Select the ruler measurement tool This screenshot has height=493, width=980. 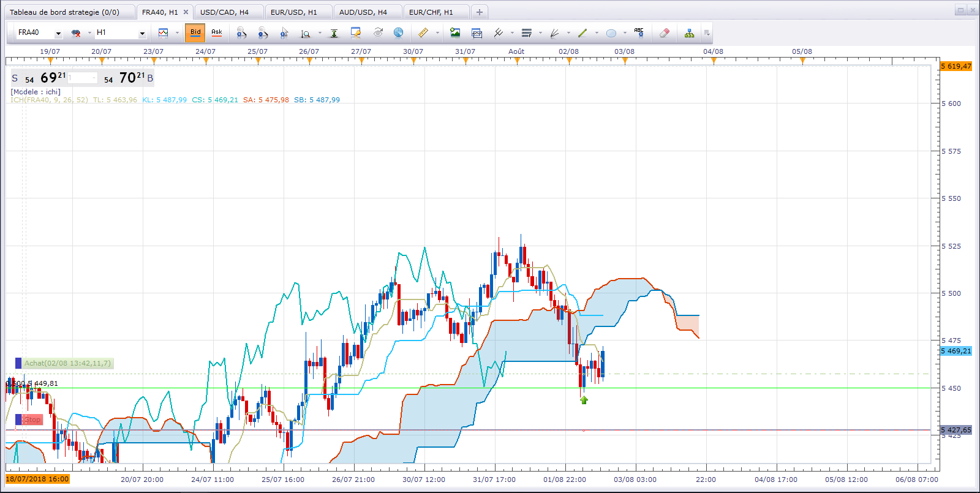click(423, 32)
